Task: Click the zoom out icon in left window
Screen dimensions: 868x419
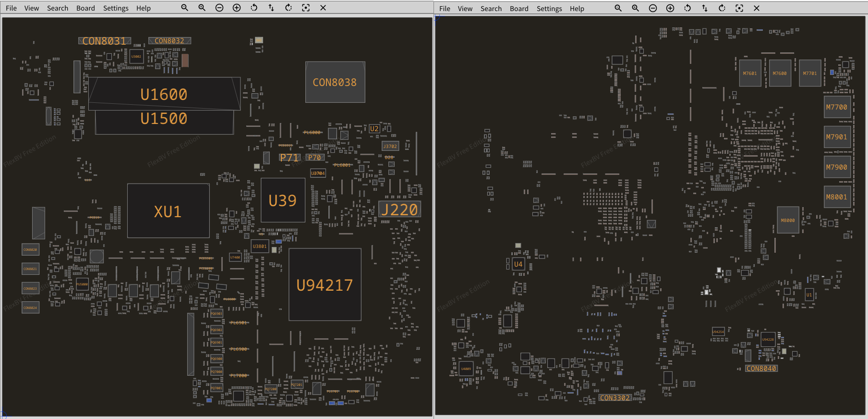Action: coord(219,8)
